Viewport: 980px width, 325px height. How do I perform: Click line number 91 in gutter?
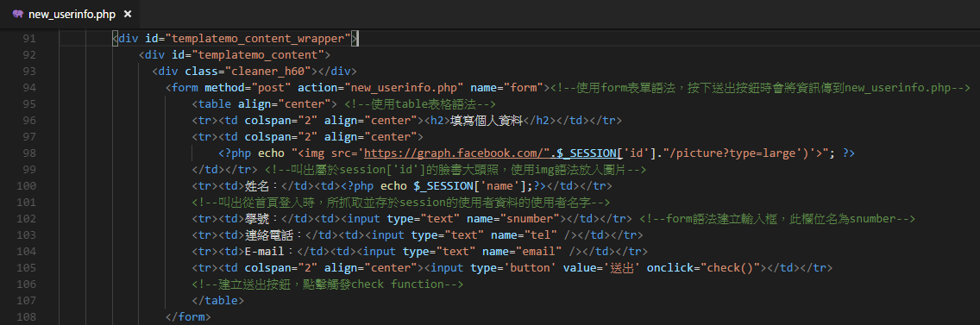coord(28,39)
